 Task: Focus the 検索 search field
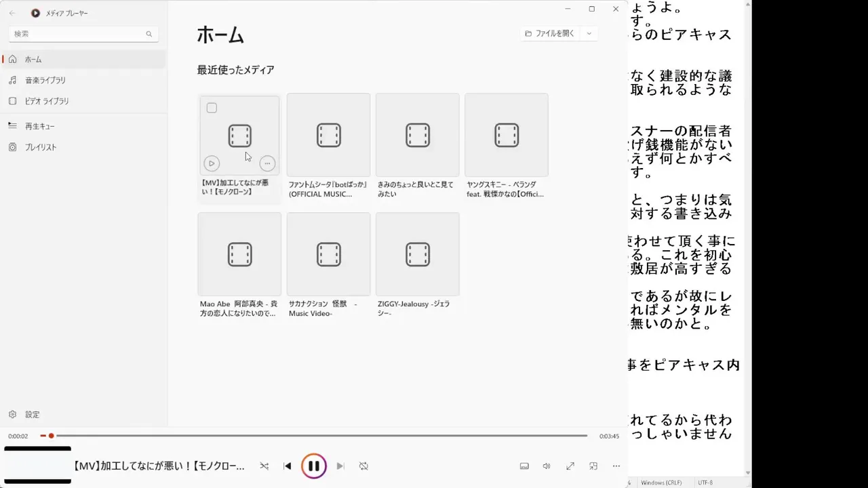click(x=83, y=34)
